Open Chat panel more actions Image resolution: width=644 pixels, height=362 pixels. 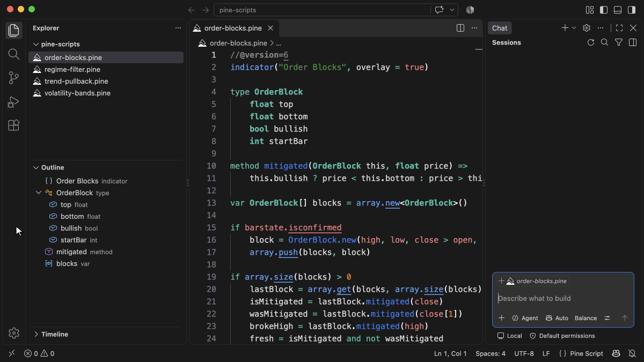pos(601,28)
